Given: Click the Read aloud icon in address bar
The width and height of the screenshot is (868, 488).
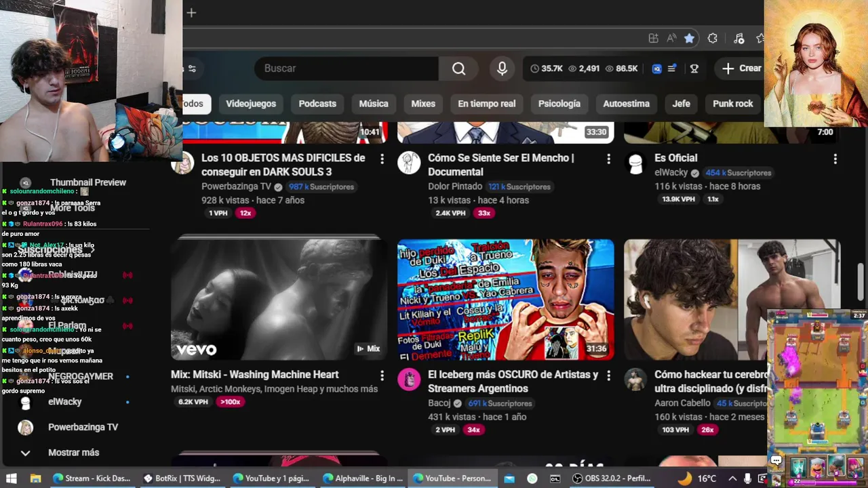Looking at the screenshot, I should pyautogui.click(x=671, y=39).
